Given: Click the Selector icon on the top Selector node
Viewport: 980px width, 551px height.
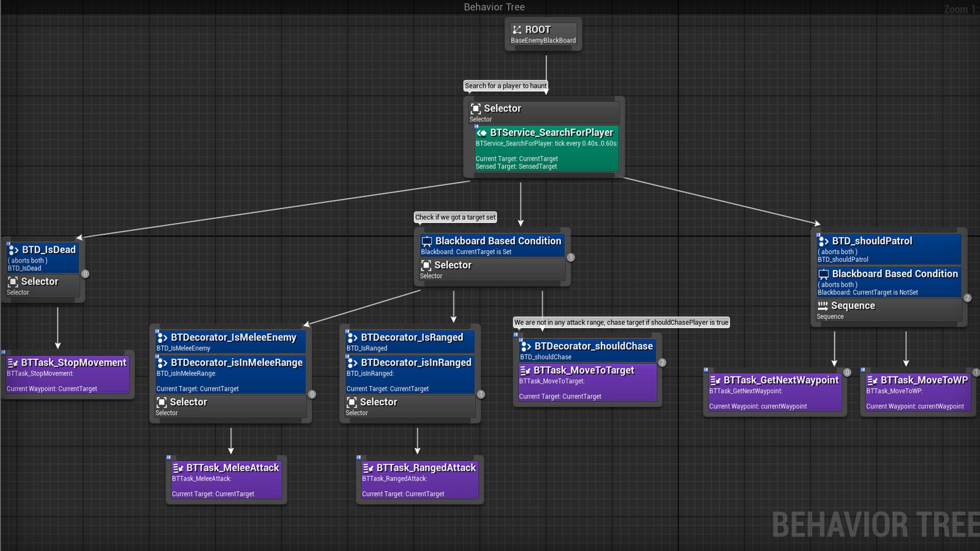Looking at the screenshot, I should tap(477, 108).
